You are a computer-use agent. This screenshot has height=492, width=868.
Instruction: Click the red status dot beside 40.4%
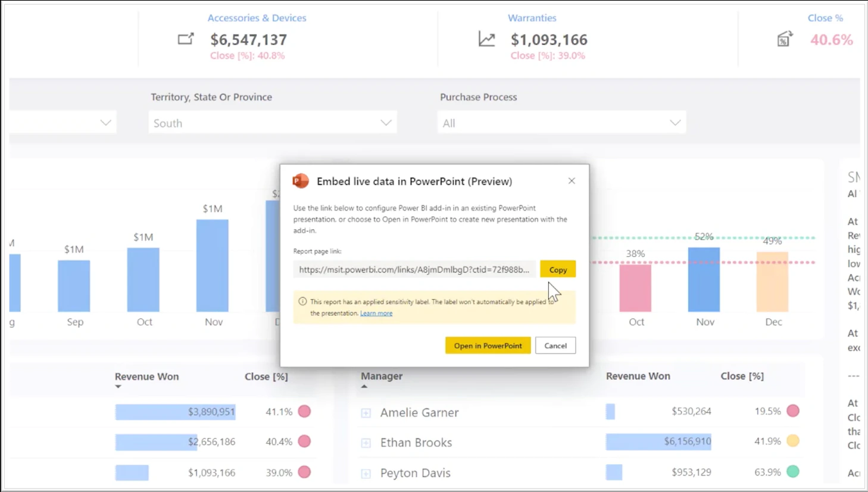304,441
